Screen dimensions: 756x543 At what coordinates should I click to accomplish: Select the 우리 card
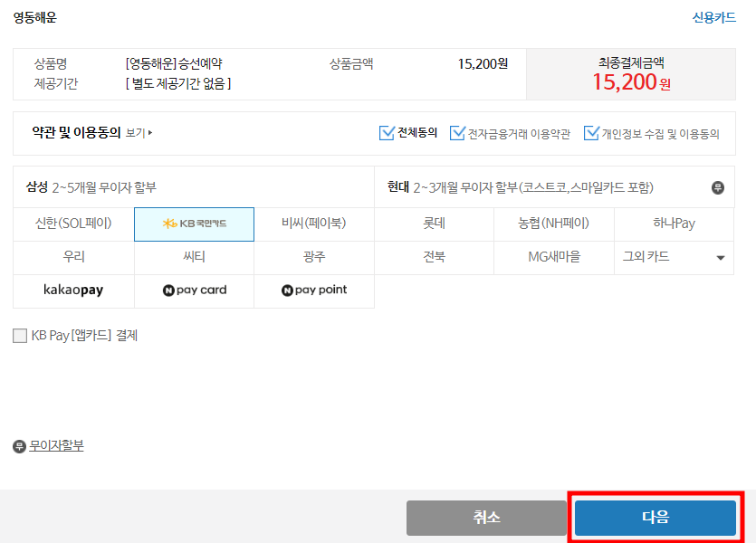point(73,257)
